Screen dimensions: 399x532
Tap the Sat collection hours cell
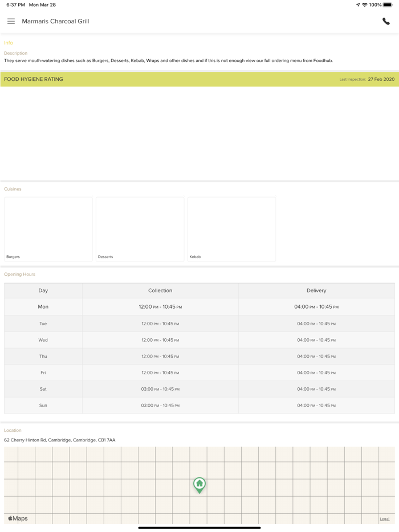160,389
